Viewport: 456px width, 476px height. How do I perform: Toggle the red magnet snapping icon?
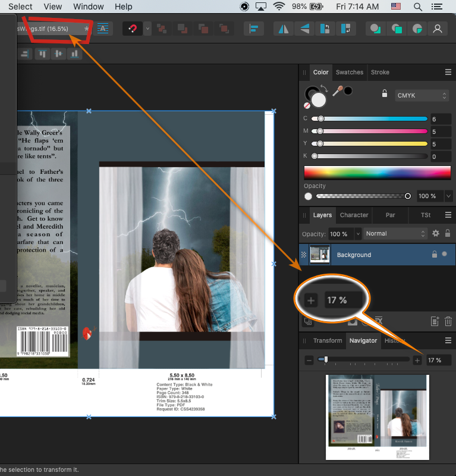point(134,29)
